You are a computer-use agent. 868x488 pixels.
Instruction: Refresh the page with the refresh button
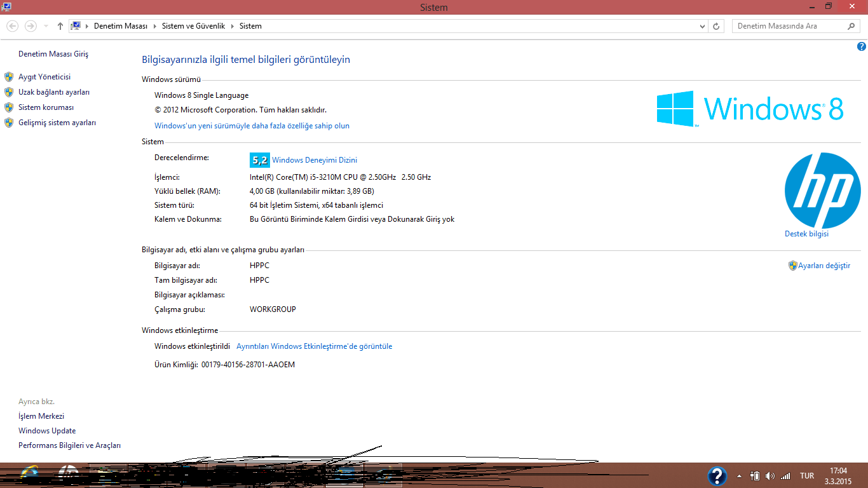click(717, 26)
